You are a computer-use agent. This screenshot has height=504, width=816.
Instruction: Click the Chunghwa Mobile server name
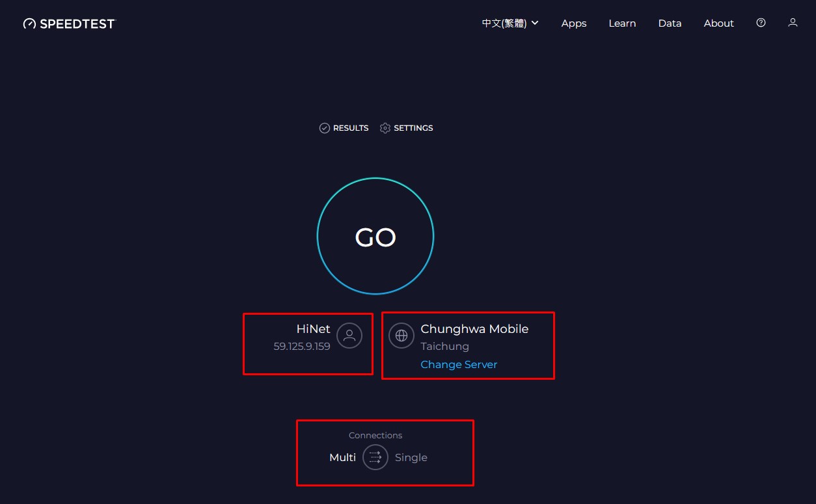pos(474,329)
